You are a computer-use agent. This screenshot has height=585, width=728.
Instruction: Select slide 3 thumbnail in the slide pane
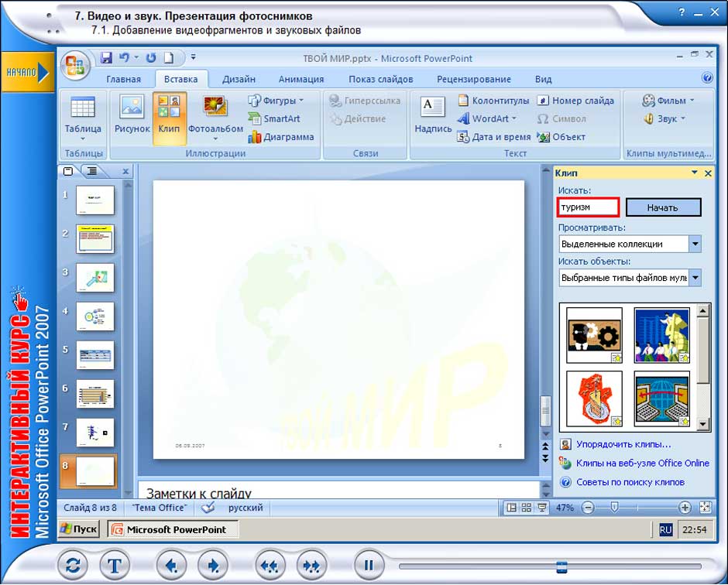95,278
